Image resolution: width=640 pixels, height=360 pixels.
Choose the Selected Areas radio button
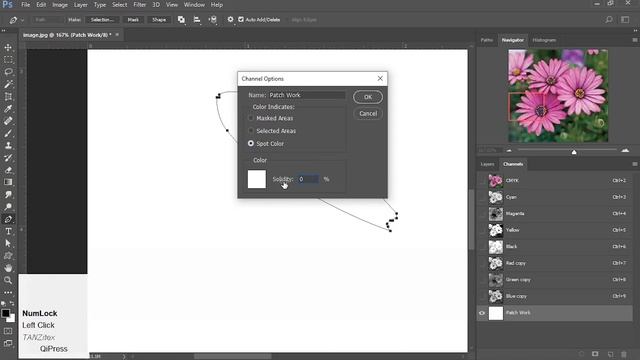pyautogui.click(x=251, y=131)
